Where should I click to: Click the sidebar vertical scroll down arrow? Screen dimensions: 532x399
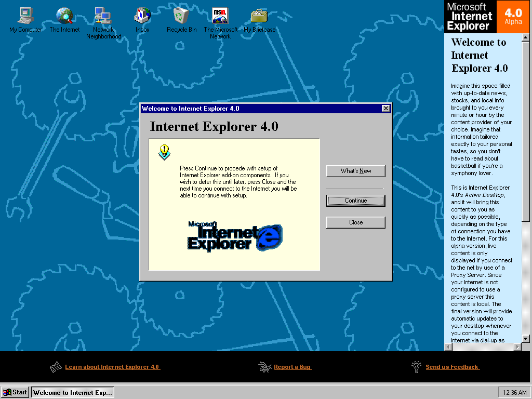tap(526, 338)
